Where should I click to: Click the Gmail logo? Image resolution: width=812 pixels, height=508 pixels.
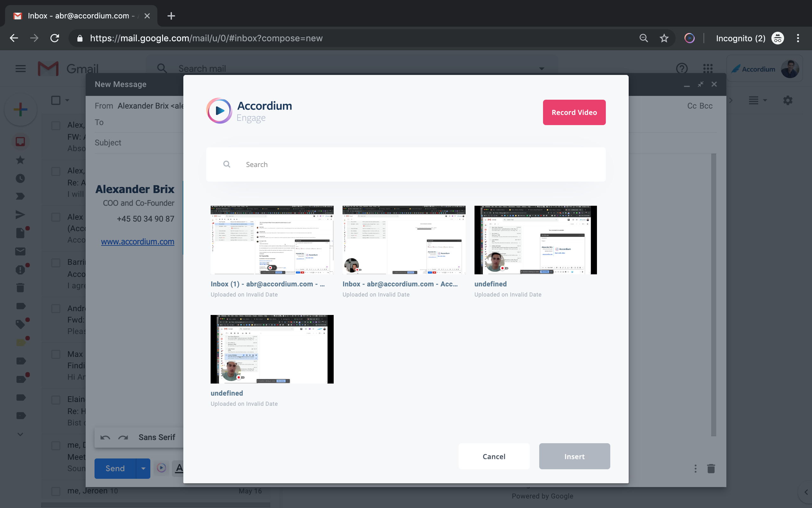click(68, 69)
